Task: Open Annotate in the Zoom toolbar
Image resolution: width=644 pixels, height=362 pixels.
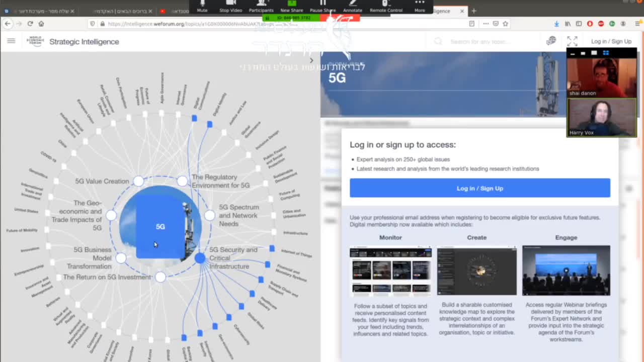Action: pos(352,6)
